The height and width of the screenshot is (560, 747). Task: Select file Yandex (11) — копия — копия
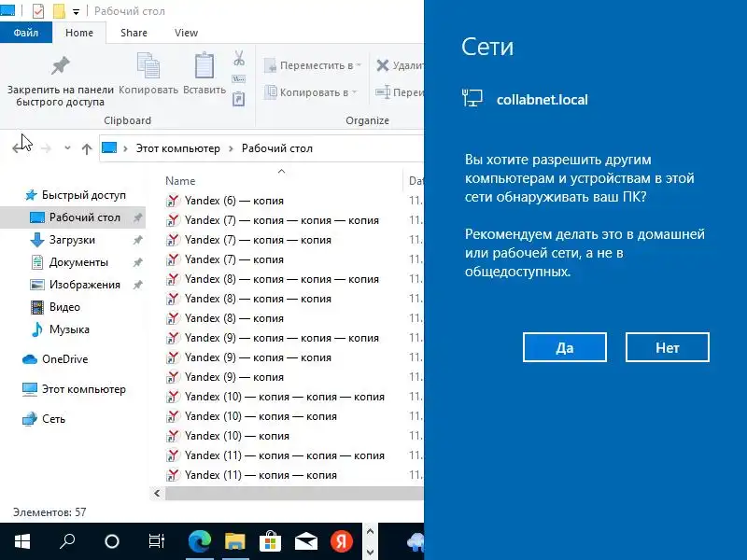click(x=251, y=475)
